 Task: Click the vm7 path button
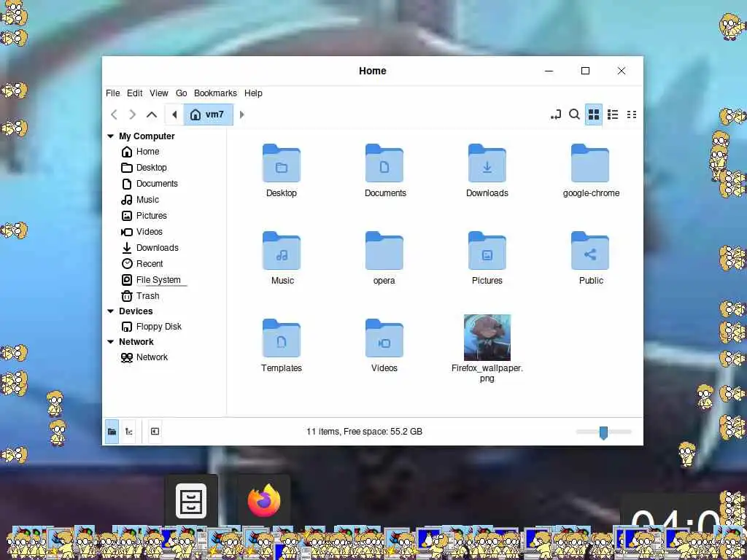[x=208, y=114]
